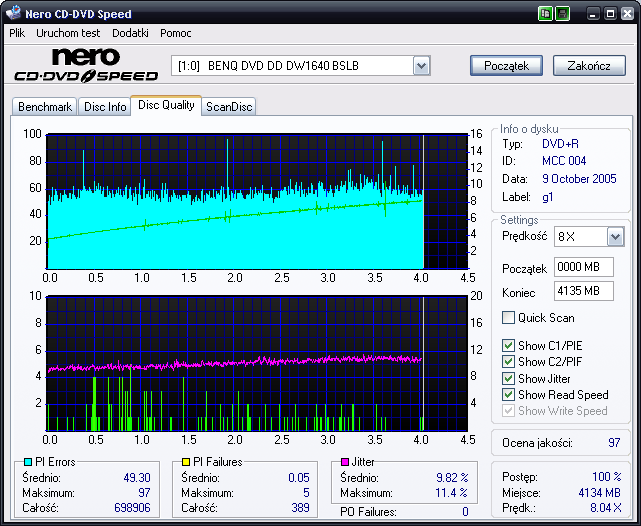Switch to the Benchmark tab

point(45,107)
